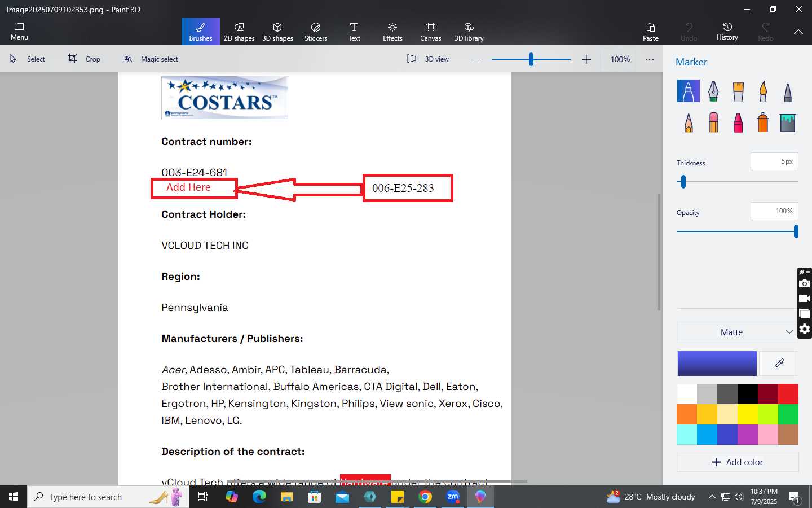Open Google Chrome from the taskbar

click(425, 497)
